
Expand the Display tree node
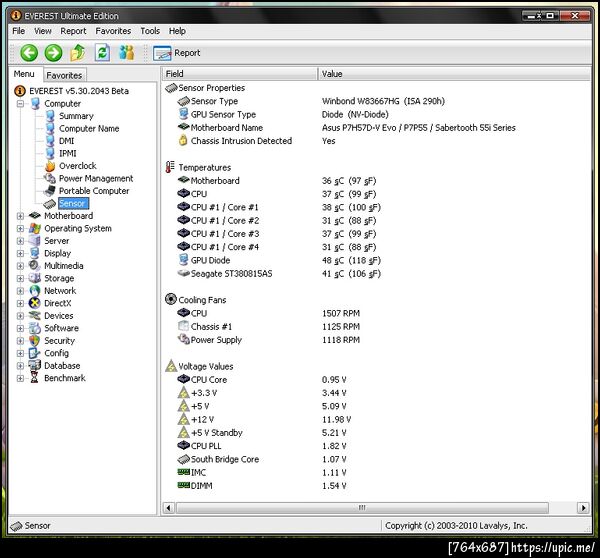click(20, 253)
